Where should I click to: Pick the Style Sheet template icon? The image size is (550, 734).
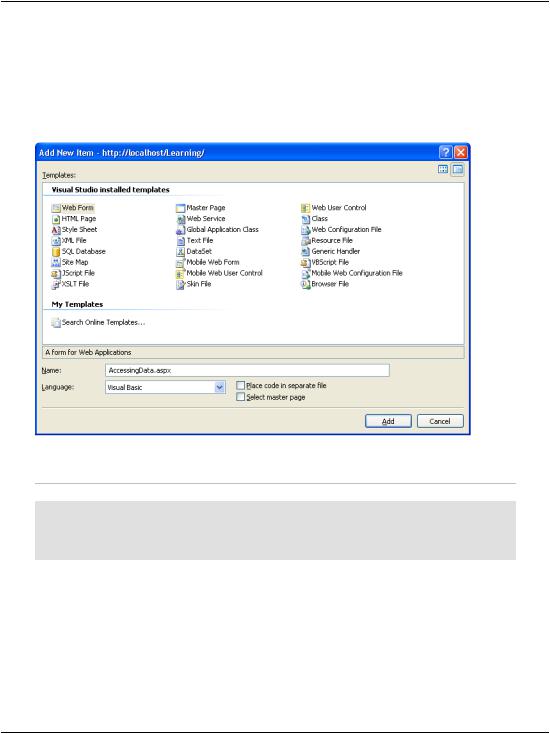[x=56, y=229]
